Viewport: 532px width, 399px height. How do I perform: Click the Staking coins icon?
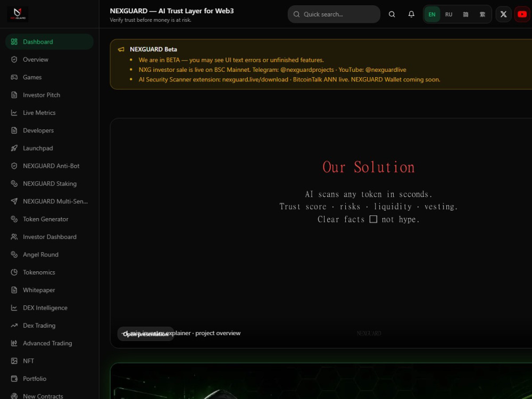(14, 184)
